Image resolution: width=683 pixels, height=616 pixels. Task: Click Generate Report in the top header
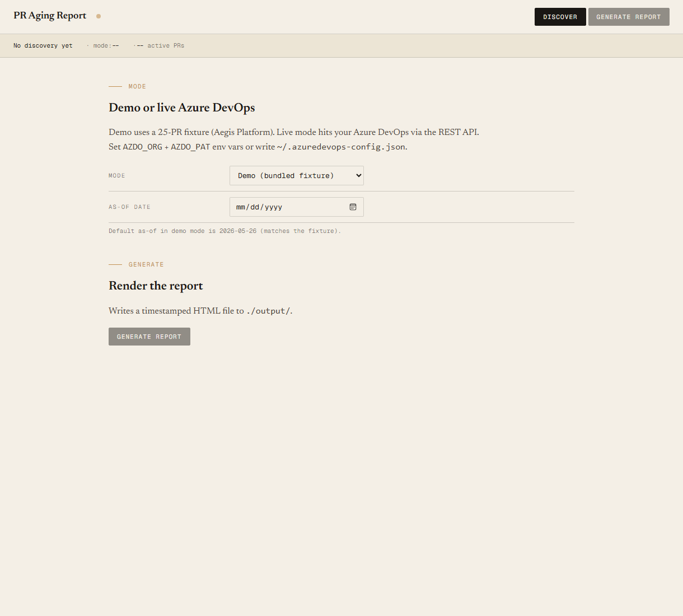[629, 17]
